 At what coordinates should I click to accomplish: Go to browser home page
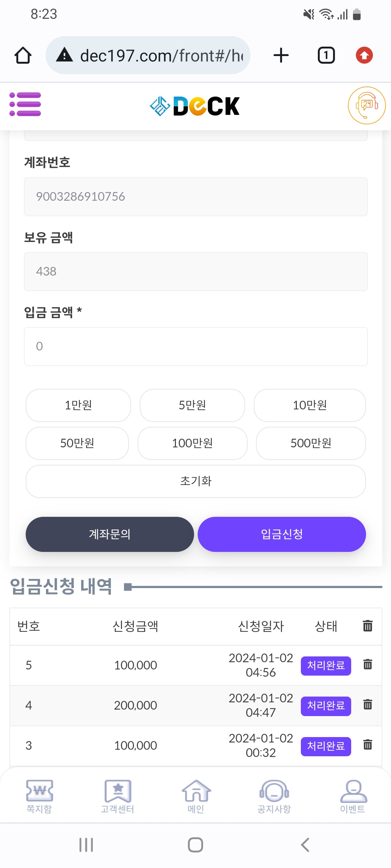point(23,55)
